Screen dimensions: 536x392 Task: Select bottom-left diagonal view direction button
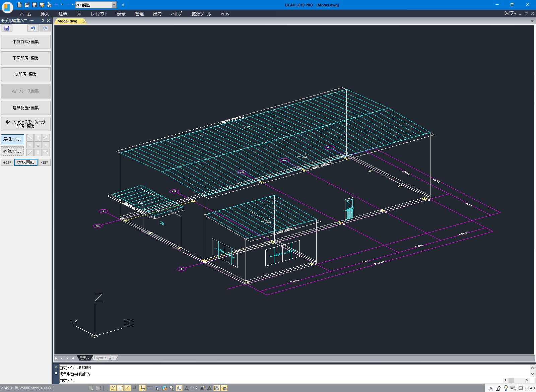[30, 152]
